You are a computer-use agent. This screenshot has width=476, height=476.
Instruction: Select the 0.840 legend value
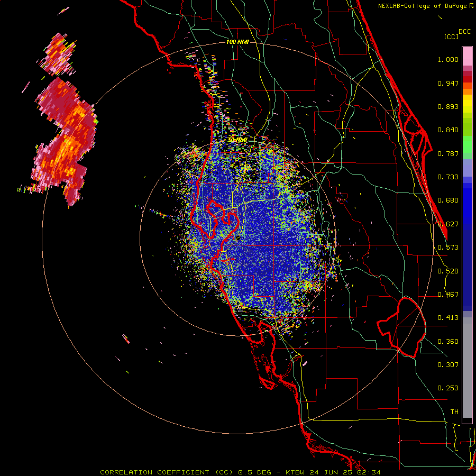tap(448, 130)
